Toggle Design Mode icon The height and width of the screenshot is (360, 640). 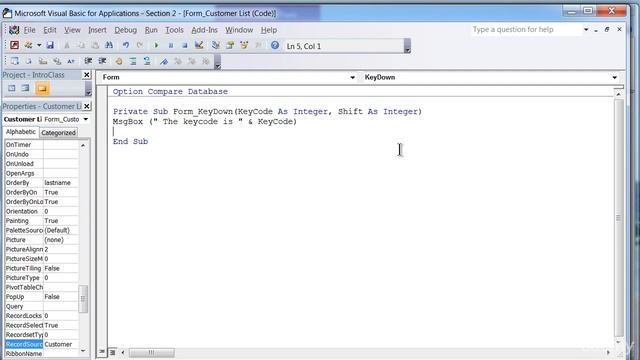[199, 45]
